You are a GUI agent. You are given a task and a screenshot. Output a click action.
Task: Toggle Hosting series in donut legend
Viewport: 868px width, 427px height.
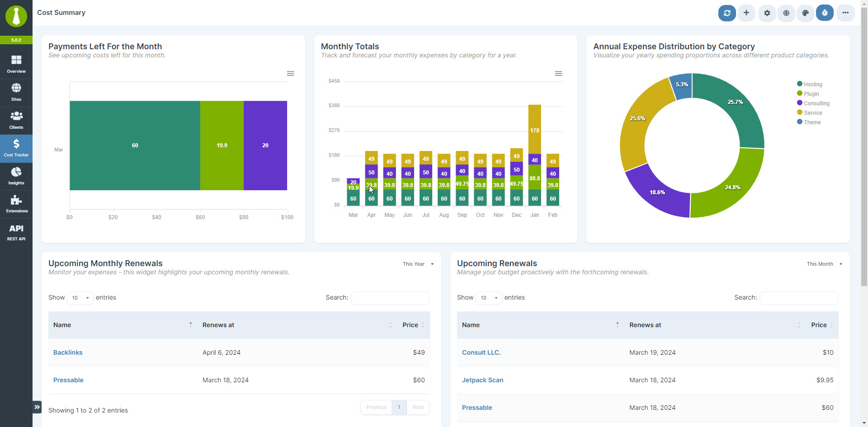[810, 84]
